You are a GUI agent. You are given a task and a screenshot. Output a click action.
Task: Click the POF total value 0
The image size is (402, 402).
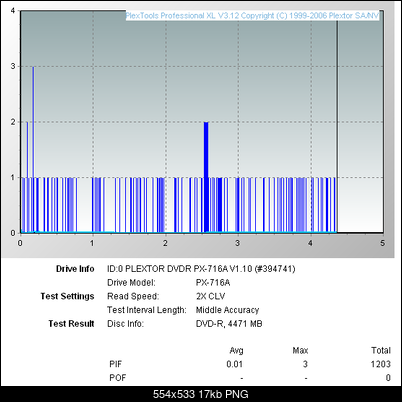pyautogui.click(x=388, y=378)
